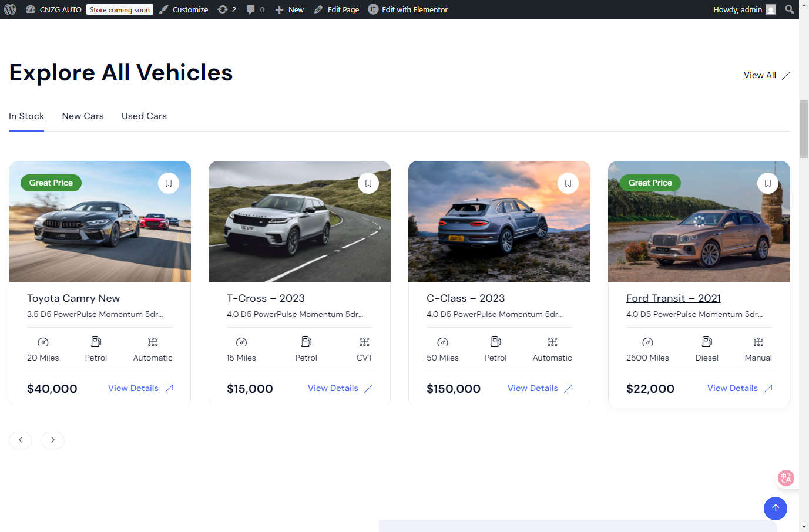809x532 pixels.
Task: Click the fuel pump icon above Diesel
Action: tap(707, 342)
